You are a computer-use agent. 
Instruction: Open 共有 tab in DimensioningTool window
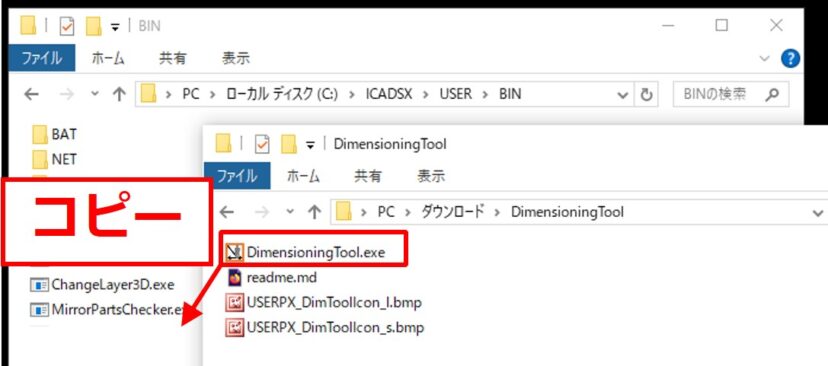click(x=367, y=176)
